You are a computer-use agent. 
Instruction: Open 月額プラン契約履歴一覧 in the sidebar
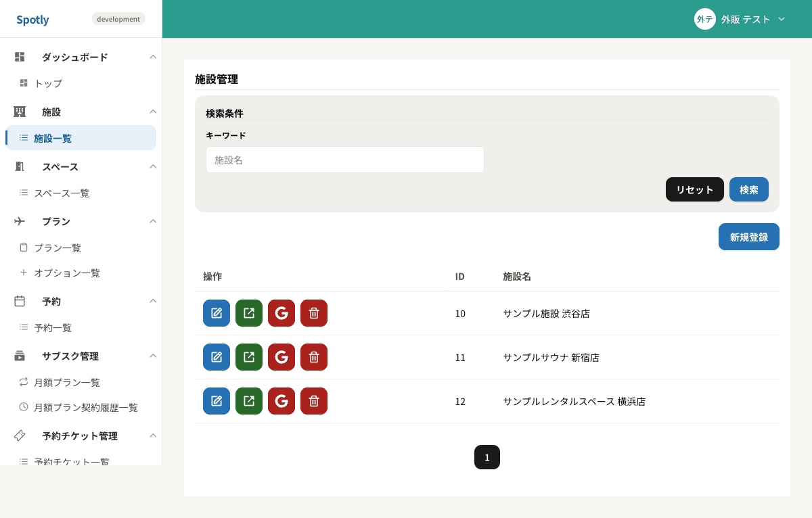[x=81, y=407]
